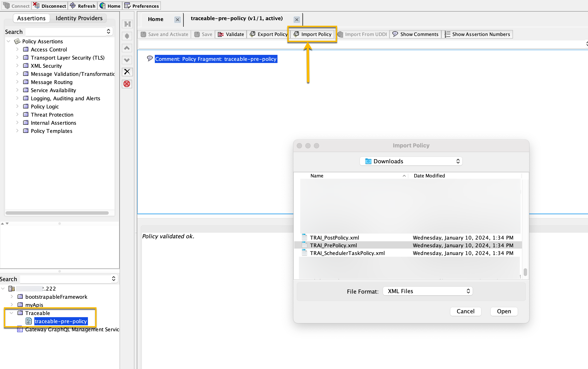Click the black X delete assertion icon
588x369 pixels.
pyautogui.click(x=127, y=72)
